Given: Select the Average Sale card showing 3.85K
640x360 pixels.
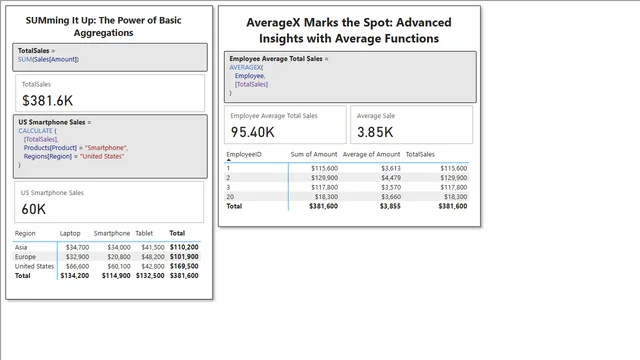Looking at the screenshot, I should pos(411,124).
